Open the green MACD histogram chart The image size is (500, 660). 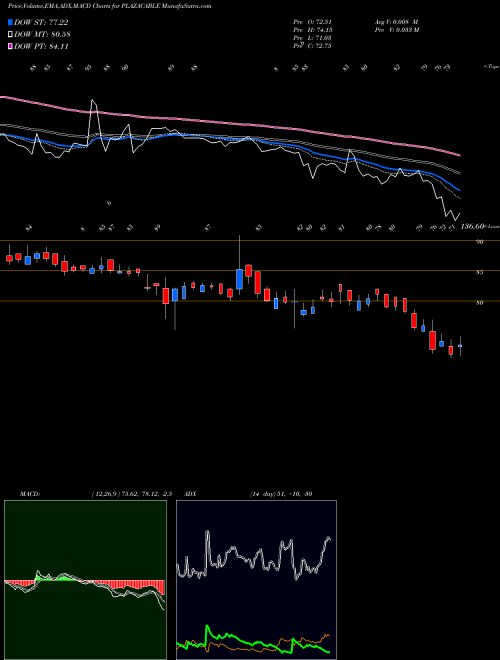85,580
